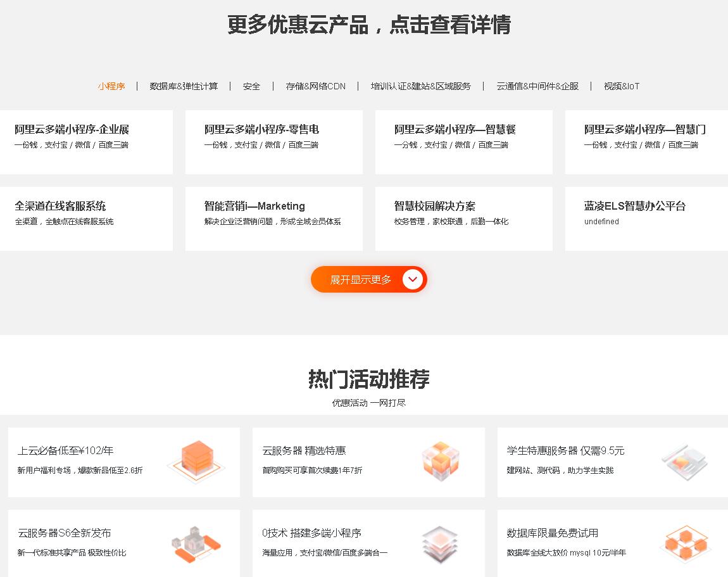The width and height of the screenshot is (728, 577).
Task: Click text 首购购买可享首次续费1年7折
Action: coord(312,470)
